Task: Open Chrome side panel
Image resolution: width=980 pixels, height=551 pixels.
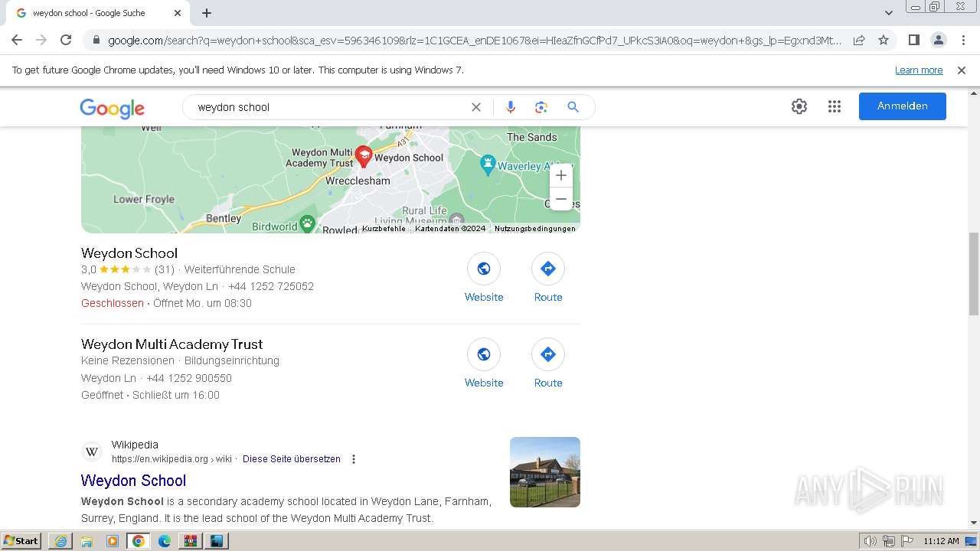Action: 913,40
